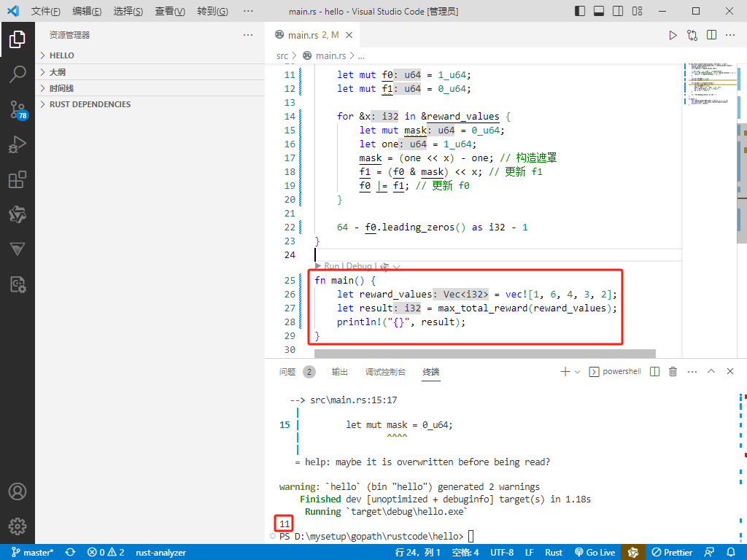Viewport: 747px width, 560px height.
Task: Open panel views and more actions ellipsis
Action: pyautogui.click(x=692, y=371)
